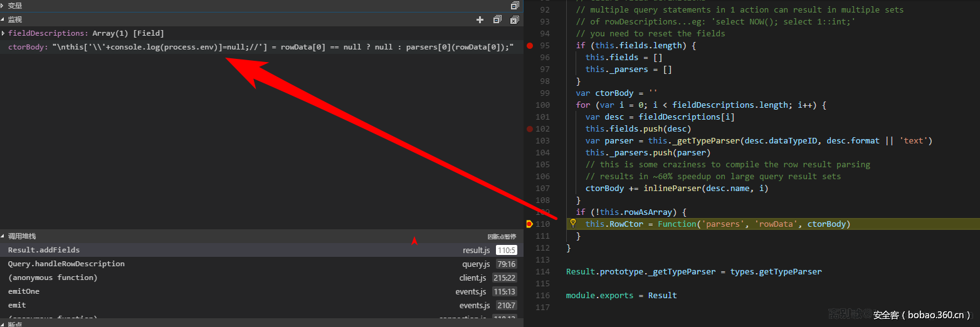The height and width of the screenshot is (327, 980).
Task: Click the lightbulb quick-fix icon on line 110
Action: pos(572,224)
